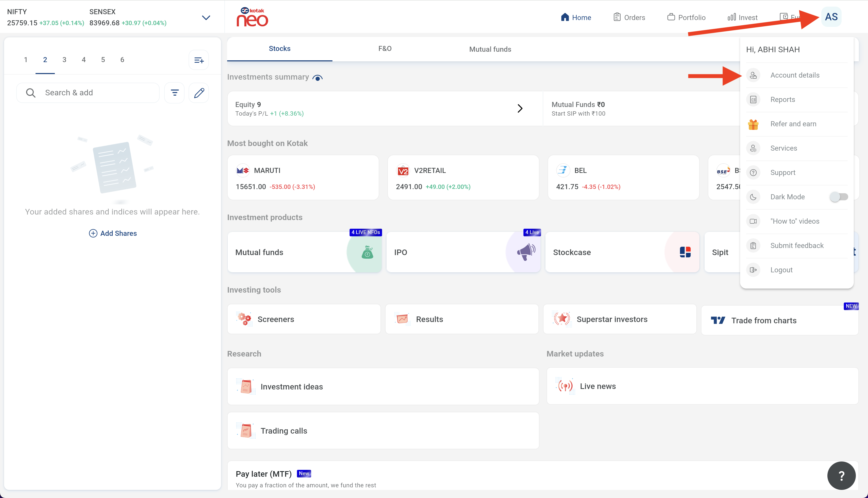
Task: Click the NIFTY index value 25759.15
Action: [22, 23]
